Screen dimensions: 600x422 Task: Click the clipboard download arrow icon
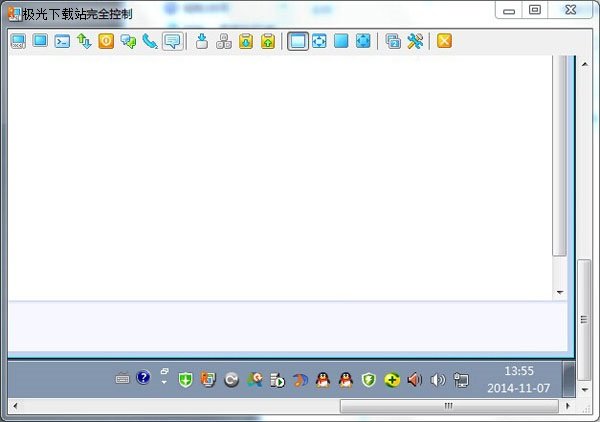246,41
